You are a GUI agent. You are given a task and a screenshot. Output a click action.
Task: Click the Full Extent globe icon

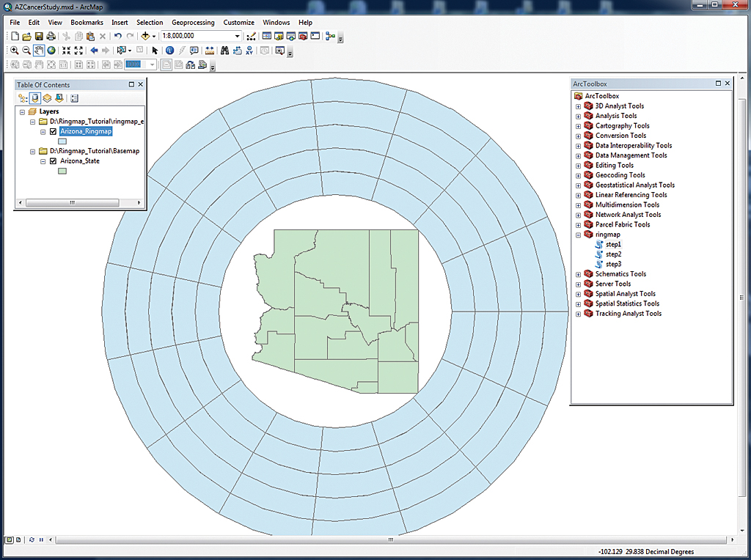pyautogui.click(x=51, y=51)
